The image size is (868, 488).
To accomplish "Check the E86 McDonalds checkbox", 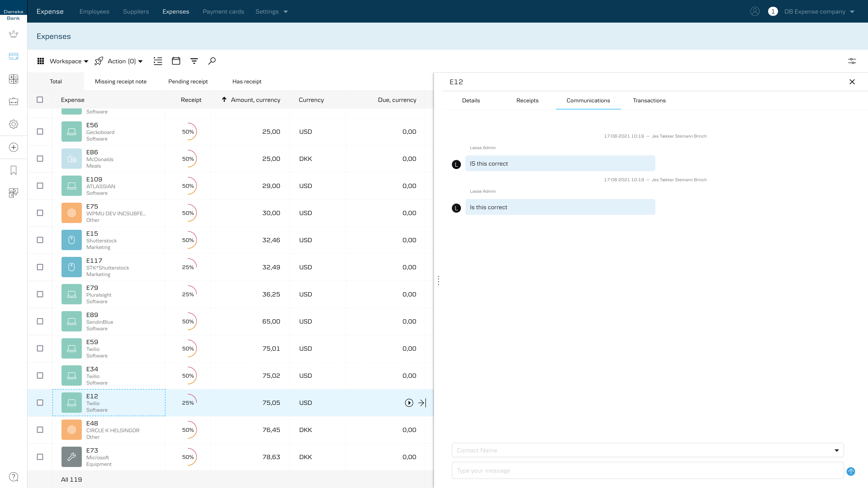I will click(x=40, y=159).
